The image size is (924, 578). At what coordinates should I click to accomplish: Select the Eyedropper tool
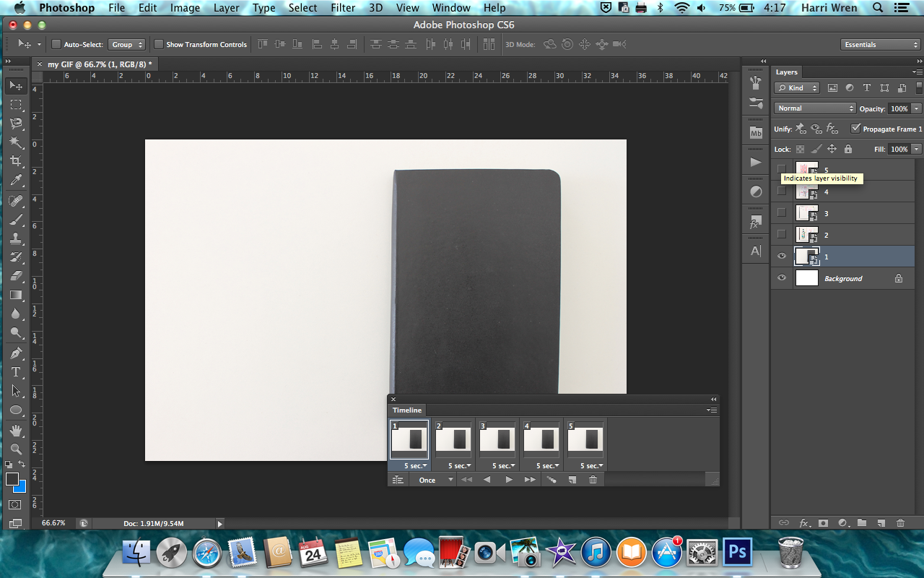[x=16, y=180]
